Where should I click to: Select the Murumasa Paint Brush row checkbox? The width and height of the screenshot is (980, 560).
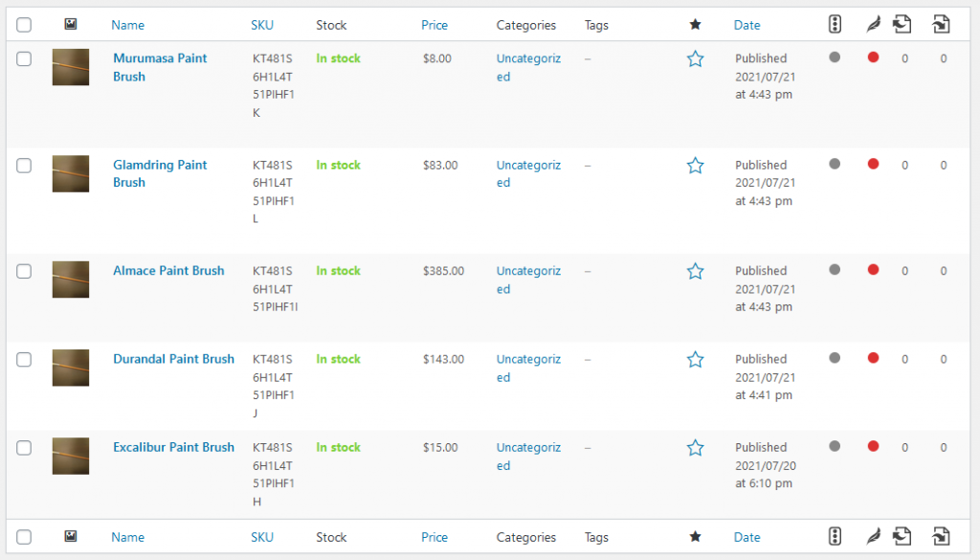tap(24, 58)
